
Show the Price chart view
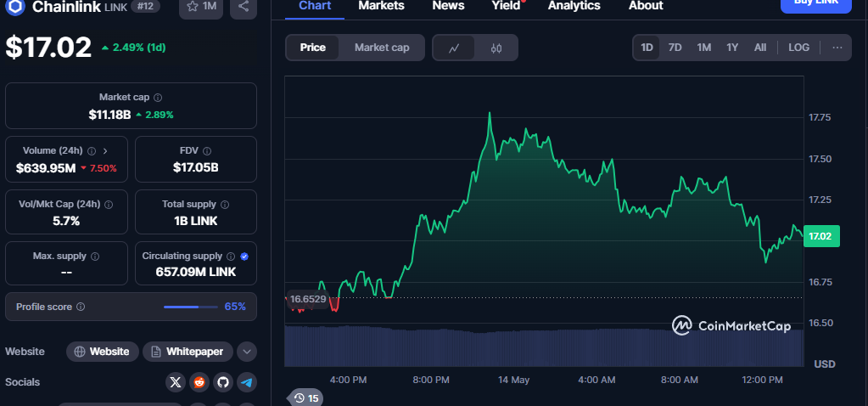click(x=313, y=48)
